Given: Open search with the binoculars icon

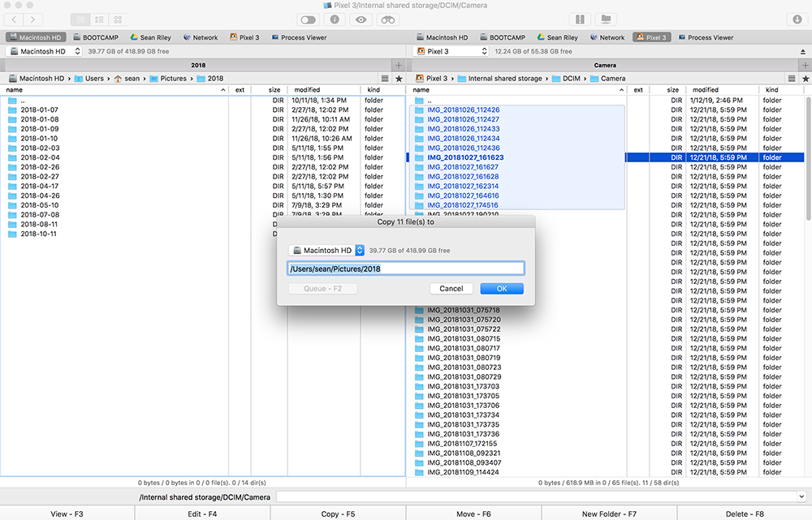Looking at the screenshot, I should pos(389,19).
